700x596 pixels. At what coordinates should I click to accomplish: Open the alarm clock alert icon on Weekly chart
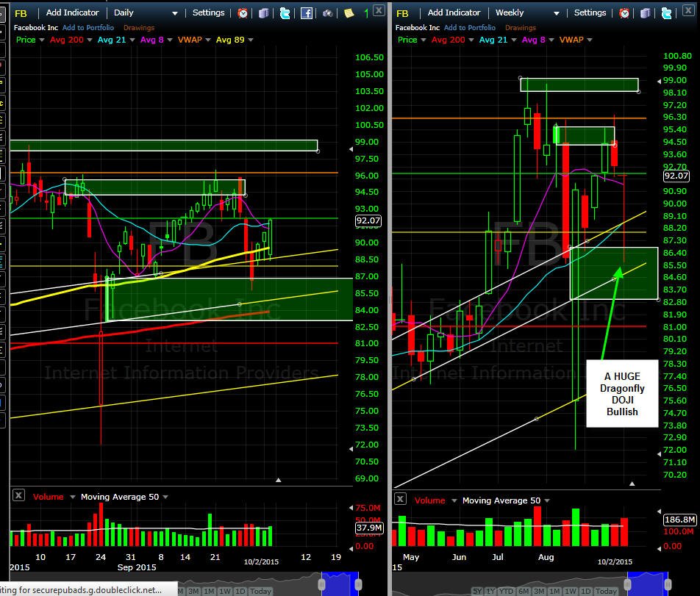[x=624, y=13]
